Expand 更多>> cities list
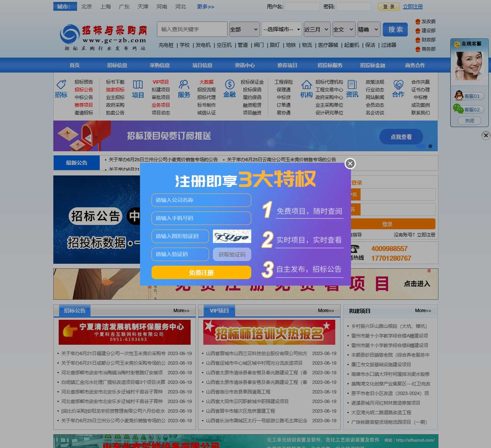 tap(206, 7)
